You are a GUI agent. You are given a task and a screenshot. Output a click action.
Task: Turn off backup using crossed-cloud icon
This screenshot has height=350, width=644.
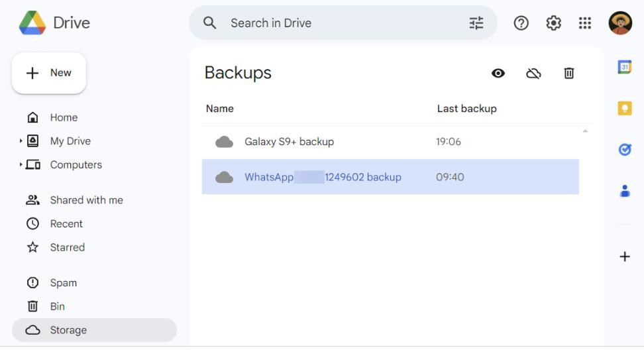(x=533, y=74)
